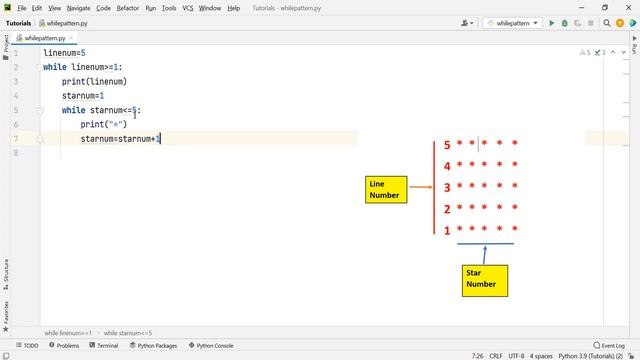Open the Event Log
Screen dimensions: 640x360
(609, 345)
